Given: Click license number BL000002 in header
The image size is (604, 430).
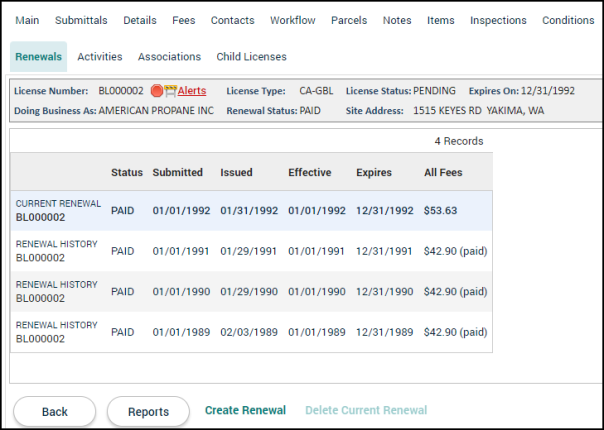Looking at the screenshot, I should (x=121, y=91).
